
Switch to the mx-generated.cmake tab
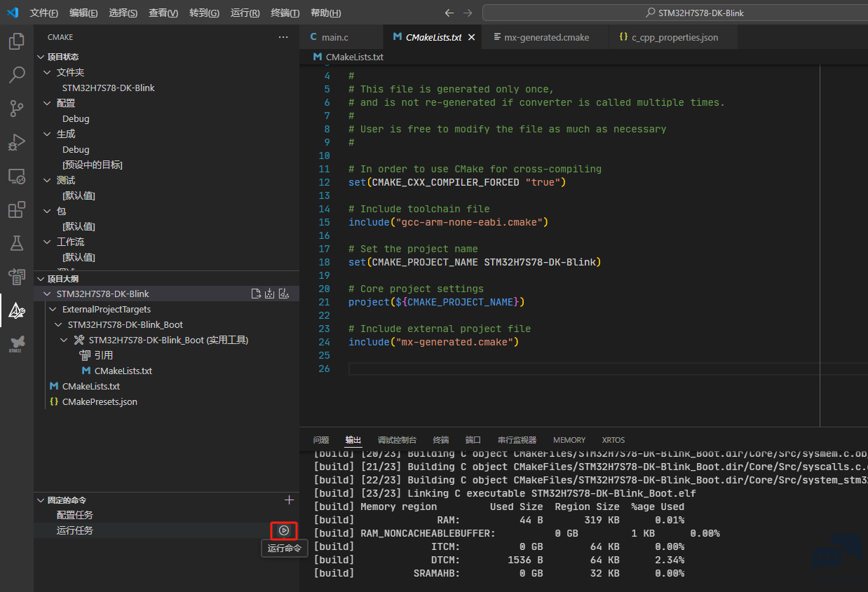(546, 37)
